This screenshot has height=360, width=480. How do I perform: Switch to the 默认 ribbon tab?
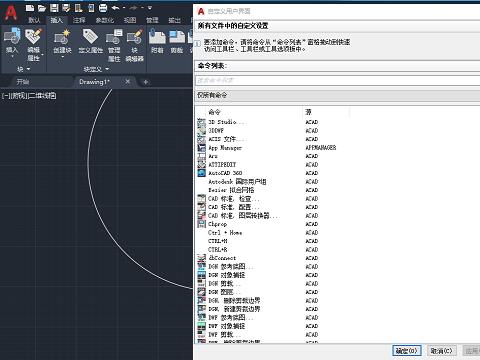click(34, 20)
